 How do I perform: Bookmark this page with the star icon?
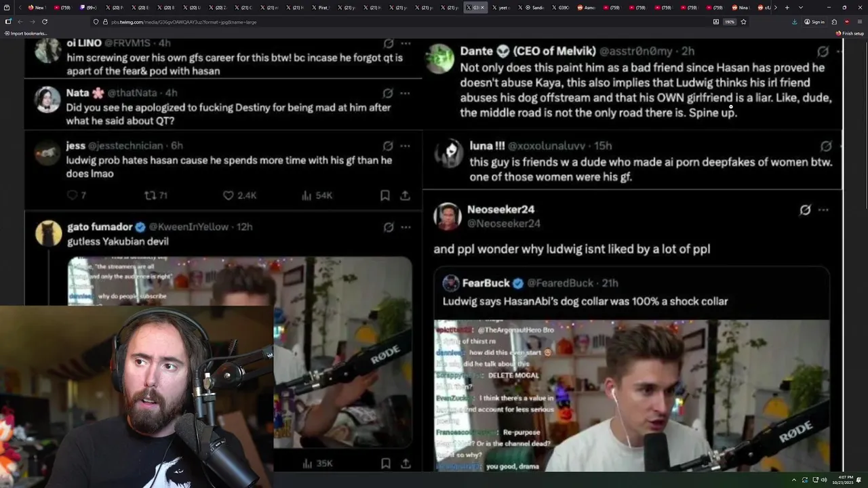(x=743, y=22)
